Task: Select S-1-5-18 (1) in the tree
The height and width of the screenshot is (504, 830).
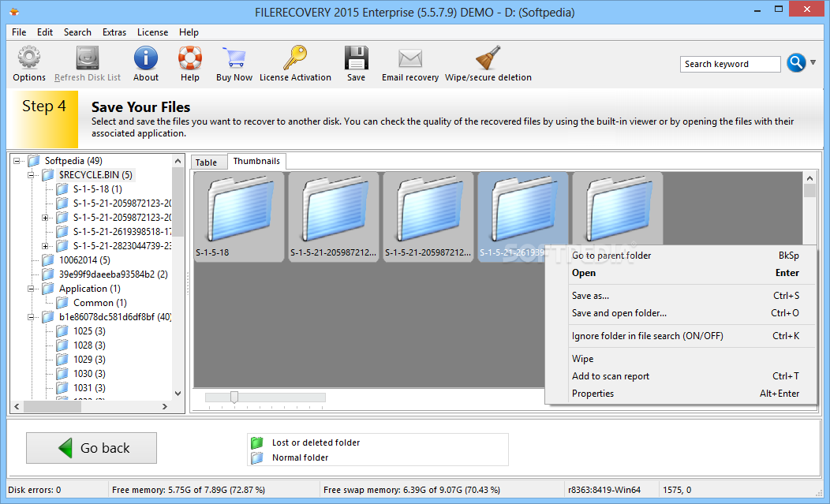Action: (97, 189)
